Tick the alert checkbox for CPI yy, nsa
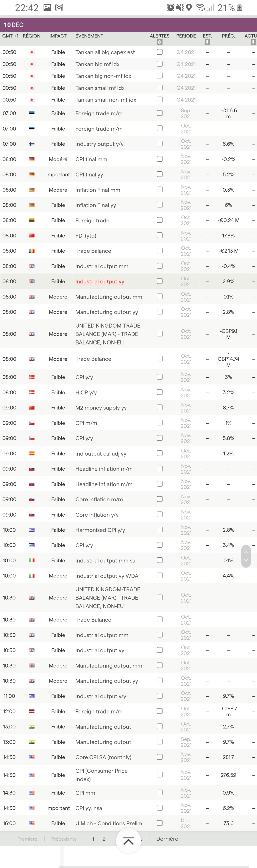Screen dimensions: 257x868 [160, 808]
